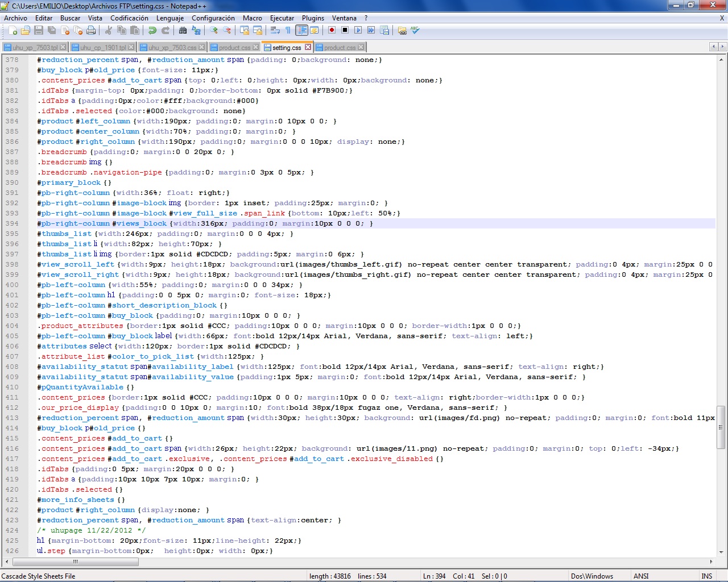The height and width of the screenshot is (582, 728).
Task: Click the Play macro icon
Action: click(358, 31)
